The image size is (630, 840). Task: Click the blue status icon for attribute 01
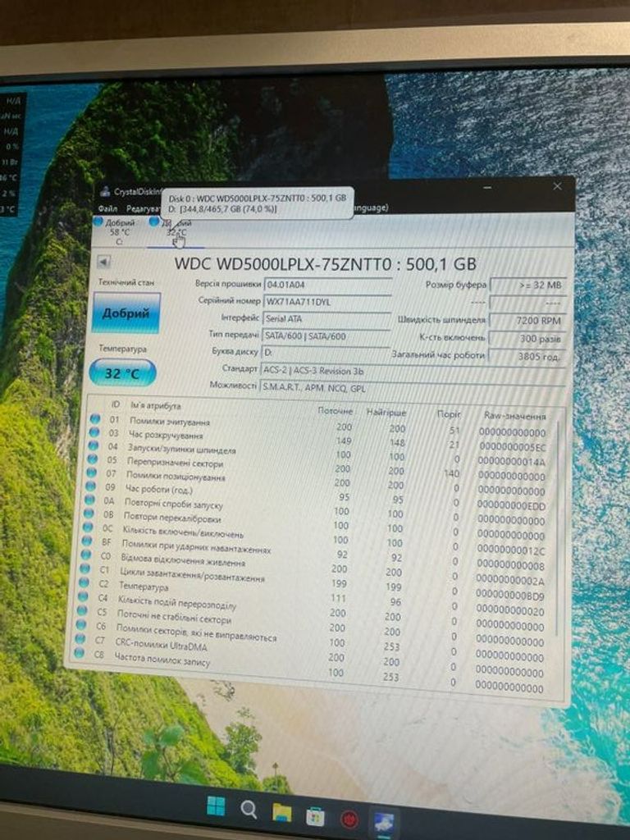coord(95,419)
